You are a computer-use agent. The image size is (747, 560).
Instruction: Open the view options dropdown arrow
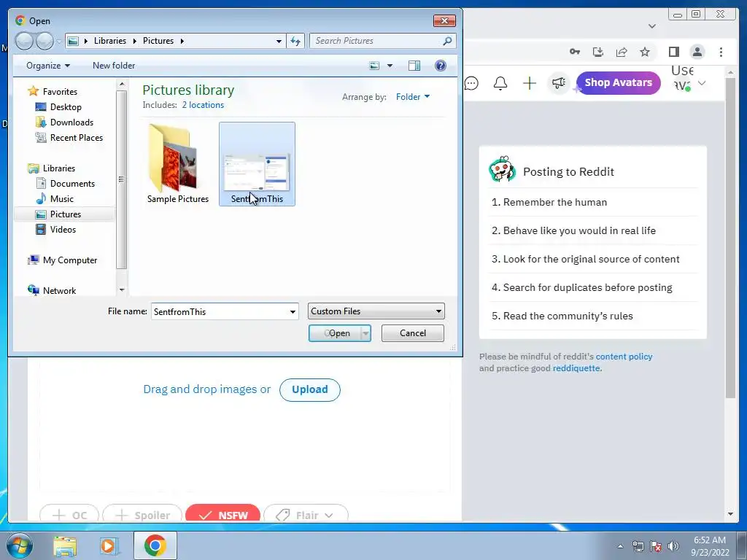pos(390,66)
